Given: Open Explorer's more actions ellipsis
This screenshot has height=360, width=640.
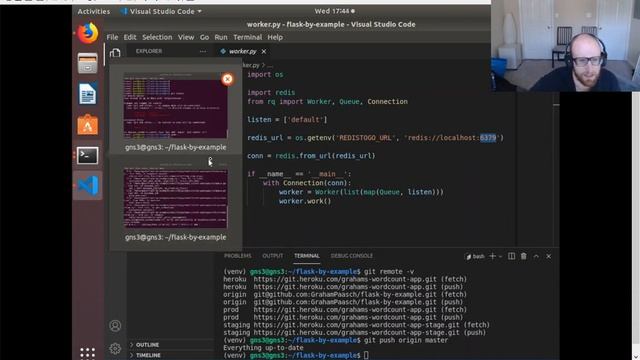Looking at the screenshot, I should 203,51.
